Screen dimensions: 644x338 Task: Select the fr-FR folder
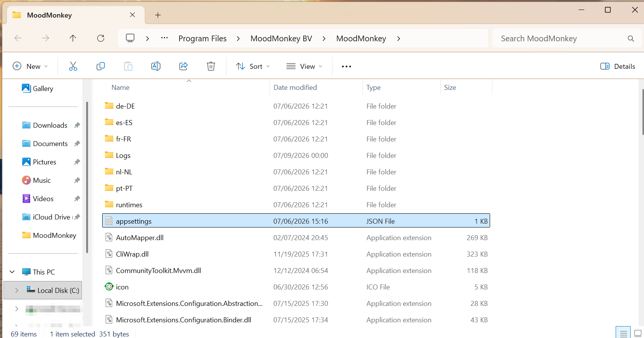point(296,139)
